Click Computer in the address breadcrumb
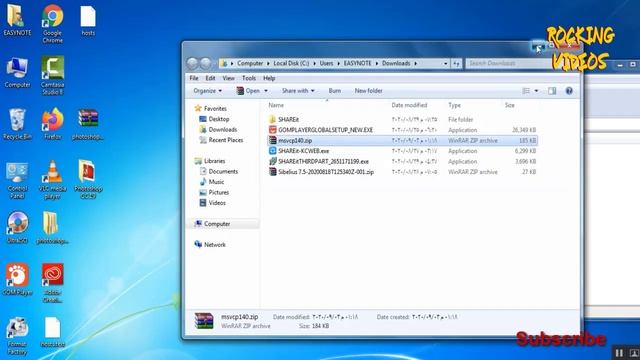Image resolution: width=640 pixels, height=360 pixels. 250,63
